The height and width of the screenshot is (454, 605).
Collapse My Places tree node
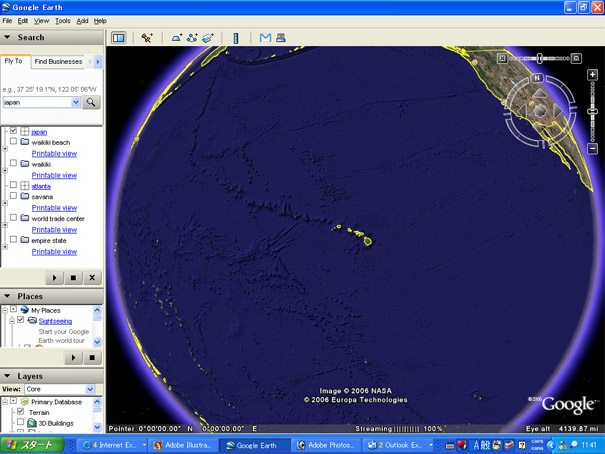coord(5,310)
